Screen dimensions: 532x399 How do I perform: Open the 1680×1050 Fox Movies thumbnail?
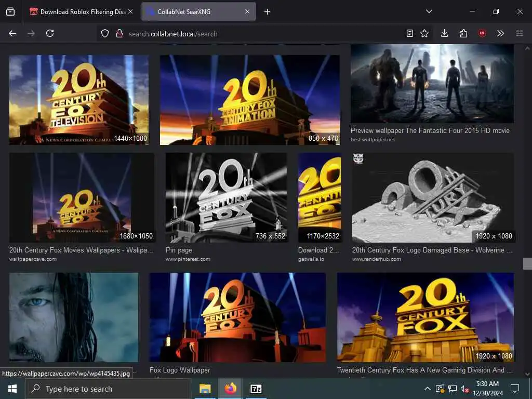(82, 197)
